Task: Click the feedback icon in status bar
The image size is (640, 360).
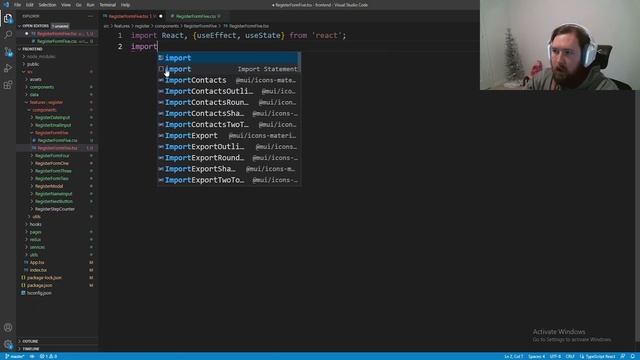Action: coord(623,356)
